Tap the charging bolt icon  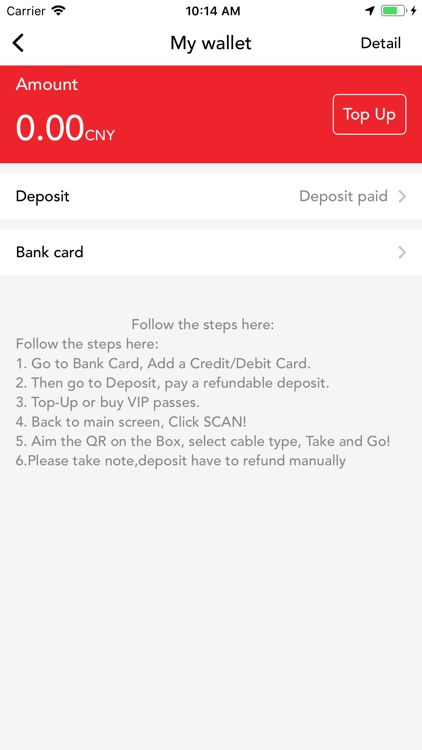click(413, 11)
